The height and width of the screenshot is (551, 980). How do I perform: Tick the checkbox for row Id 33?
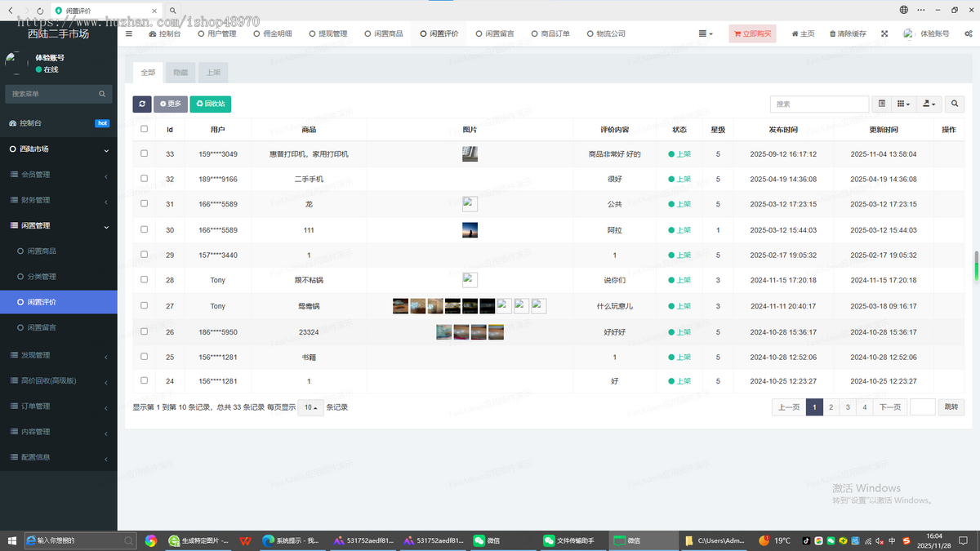click(145, 153)
